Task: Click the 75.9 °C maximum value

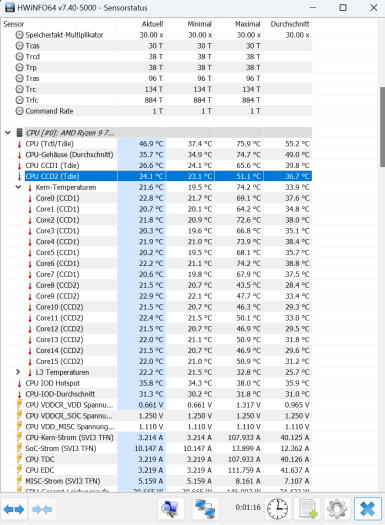Action: (248, 144)
